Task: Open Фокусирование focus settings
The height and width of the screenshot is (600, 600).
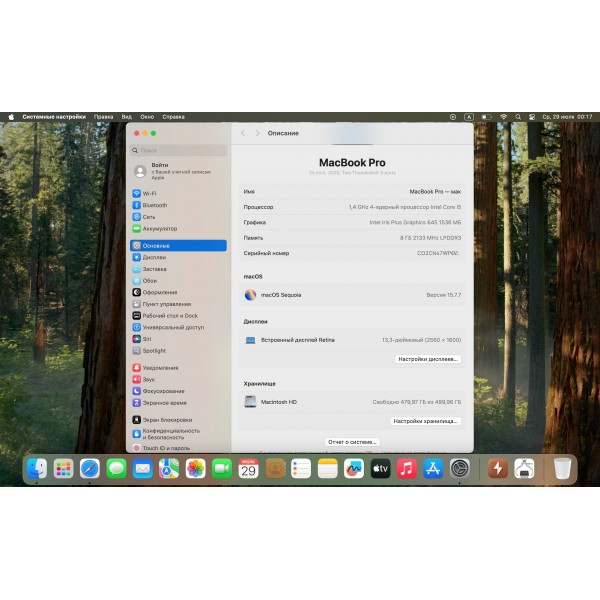Action: coord(178,391)
